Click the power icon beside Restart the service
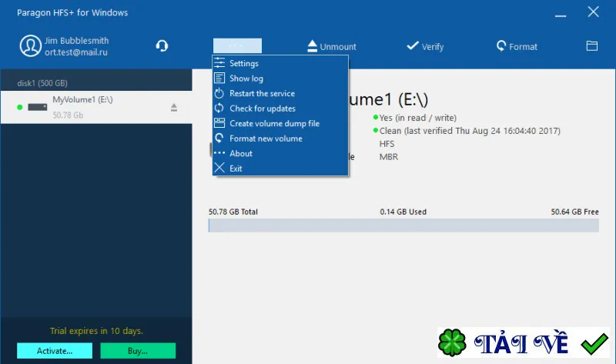This screenshot has width=616, height=364. tap(219, 93)
